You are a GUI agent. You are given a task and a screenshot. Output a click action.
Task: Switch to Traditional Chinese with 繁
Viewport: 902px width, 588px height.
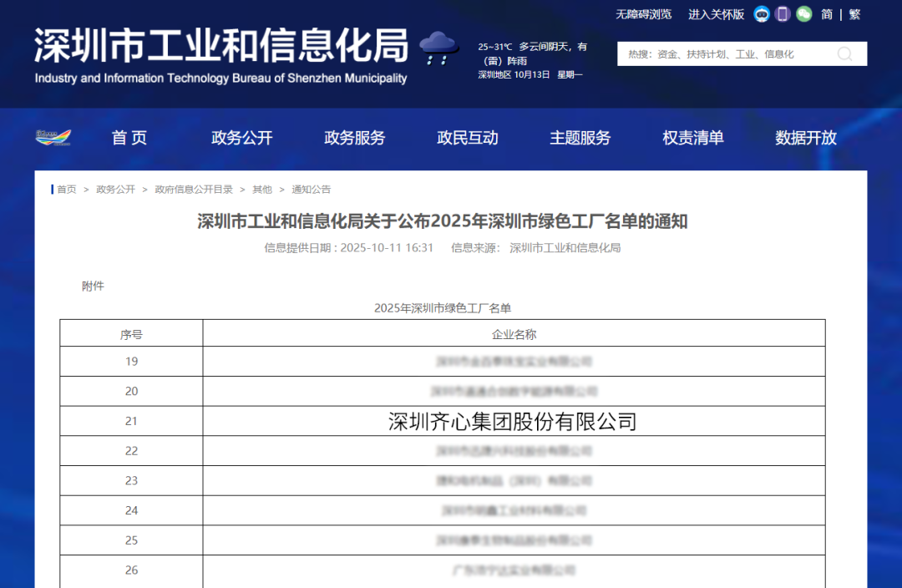tap(855, 14)
